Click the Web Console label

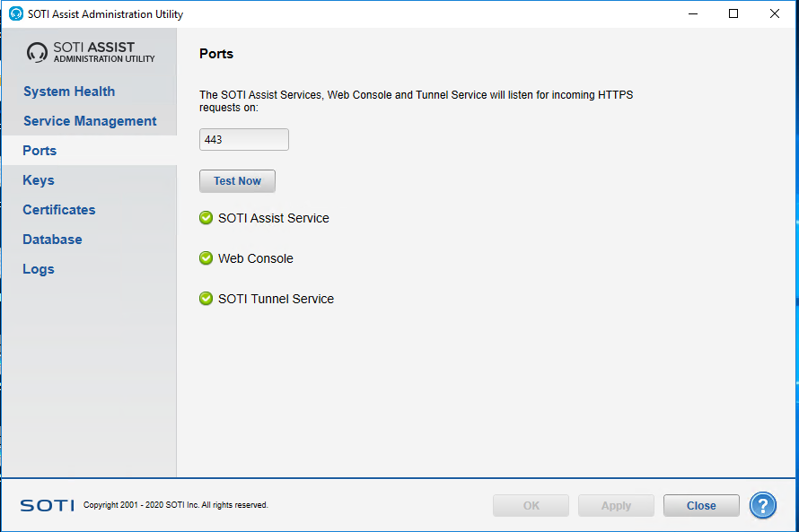coord(256,258)
